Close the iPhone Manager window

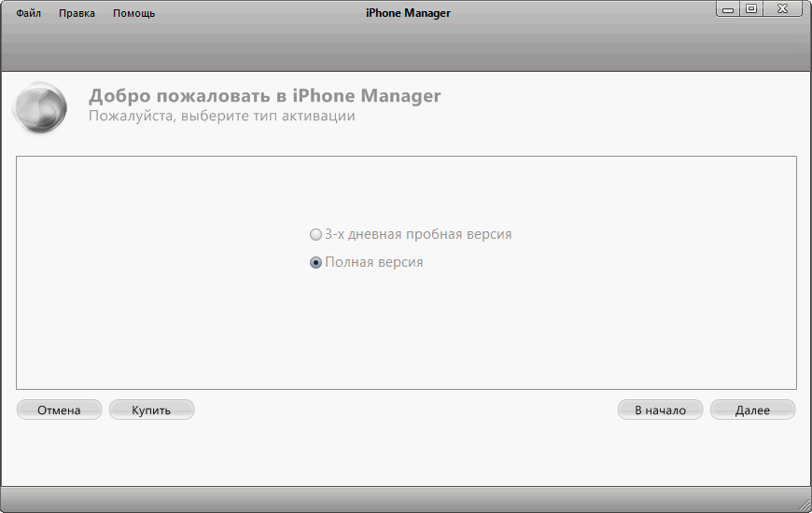(x=782, y=9)
